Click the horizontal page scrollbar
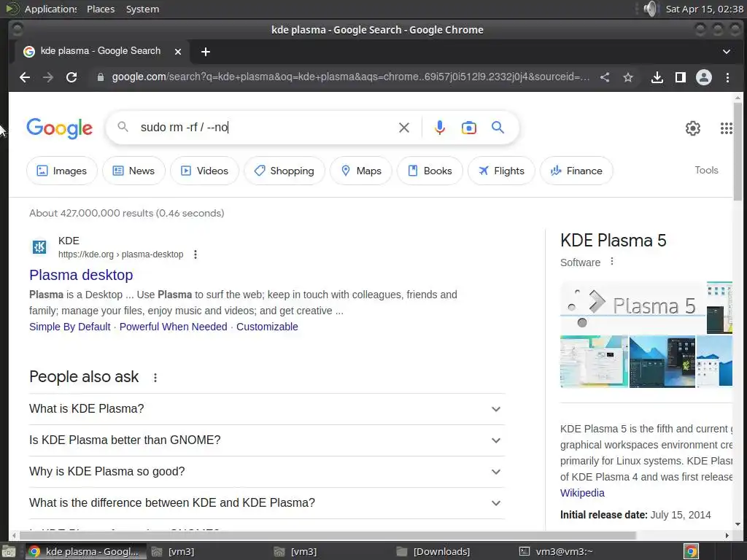 (x=328, y=535)
